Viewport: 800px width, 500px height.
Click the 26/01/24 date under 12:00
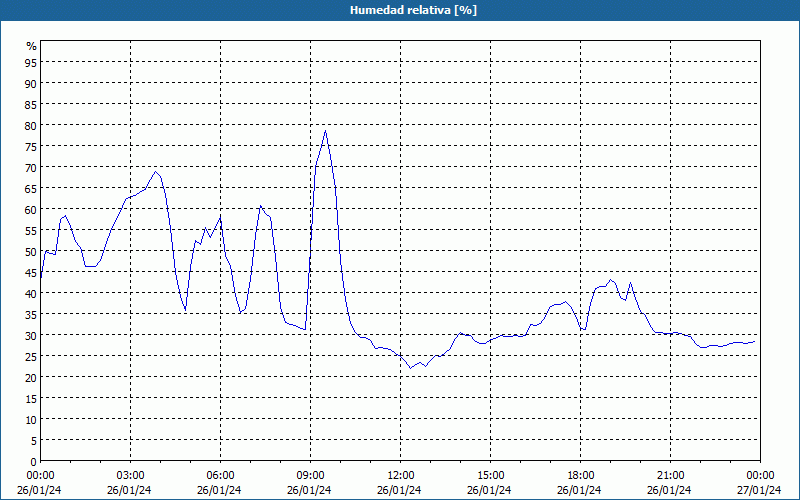[399, 490]
